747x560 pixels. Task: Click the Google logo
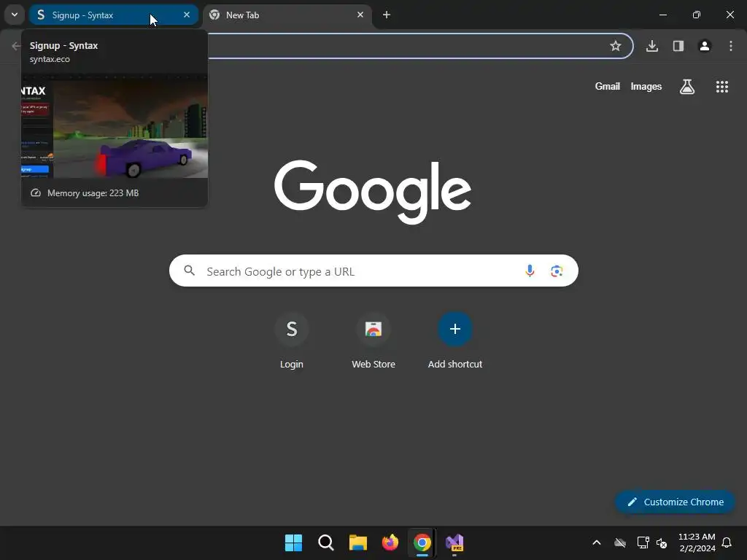click(x=373, y=192)
